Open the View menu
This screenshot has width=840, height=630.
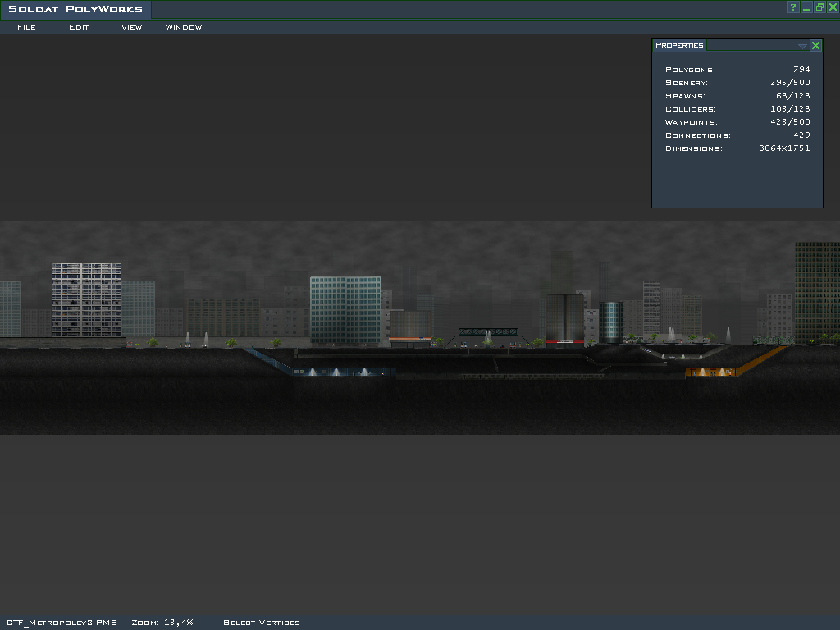(x=131, y=27)
